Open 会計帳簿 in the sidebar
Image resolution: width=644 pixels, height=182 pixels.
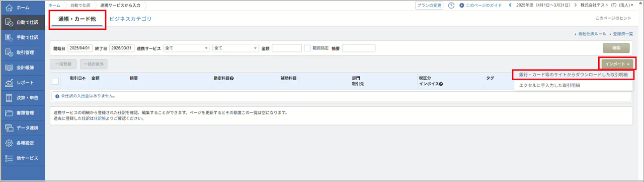click(22, 68)
